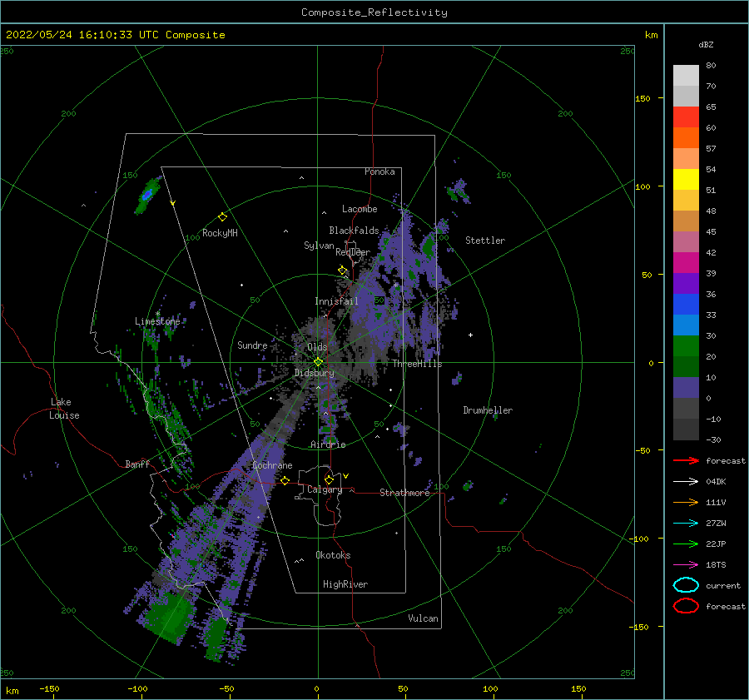Pick the 39 dBZ purple swatch
Screen dimensions: 749x700
tap(686, 283)
